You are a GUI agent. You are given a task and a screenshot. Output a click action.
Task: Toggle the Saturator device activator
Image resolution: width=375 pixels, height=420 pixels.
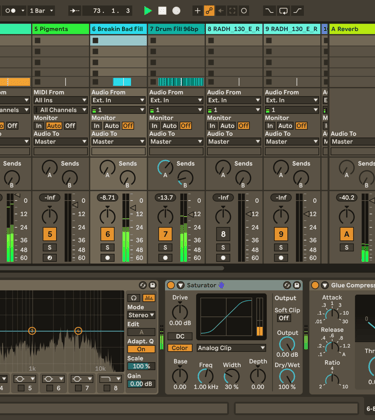coord(171,285)
